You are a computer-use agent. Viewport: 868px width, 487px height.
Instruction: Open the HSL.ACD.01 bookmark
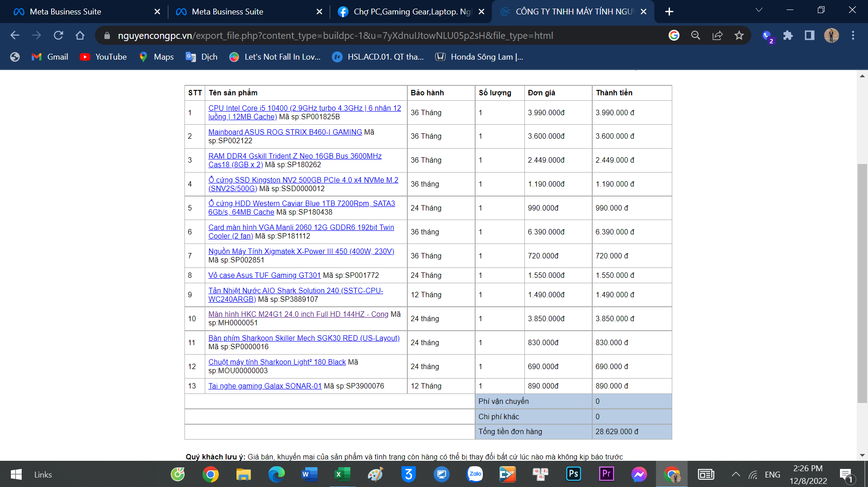378,57
